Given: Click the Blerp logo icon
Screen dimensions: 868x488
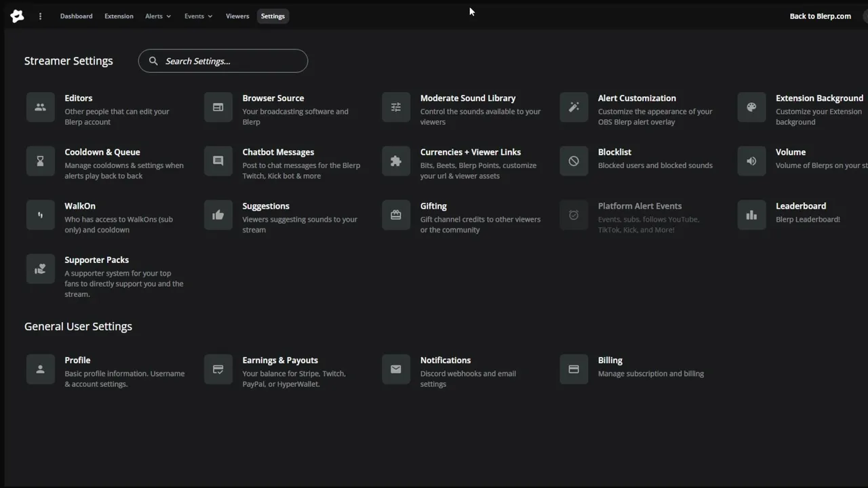Looking at the screenshot, I should (x=18, y=16).
